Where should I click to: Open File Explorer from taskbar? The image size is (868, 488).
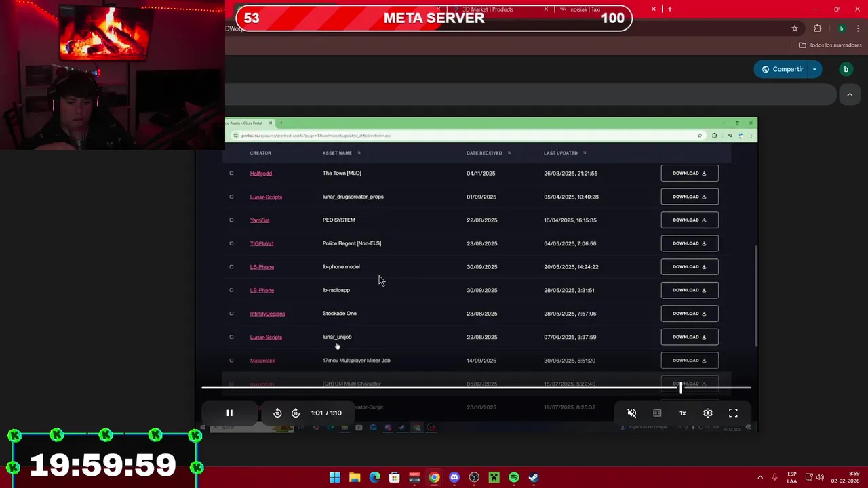pos(355,477)
